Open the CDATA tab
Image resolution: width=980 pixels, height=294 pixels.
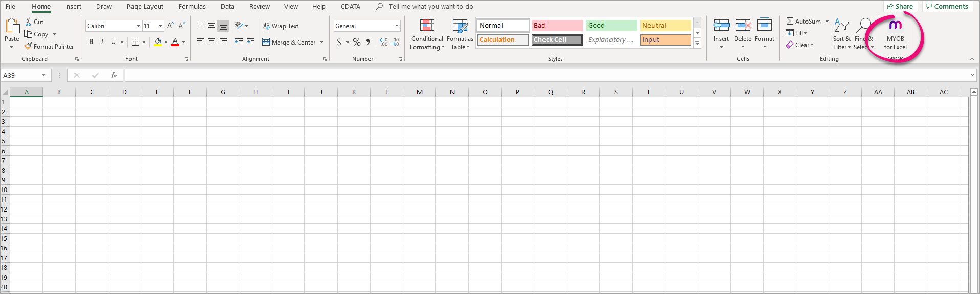(351, 7)
